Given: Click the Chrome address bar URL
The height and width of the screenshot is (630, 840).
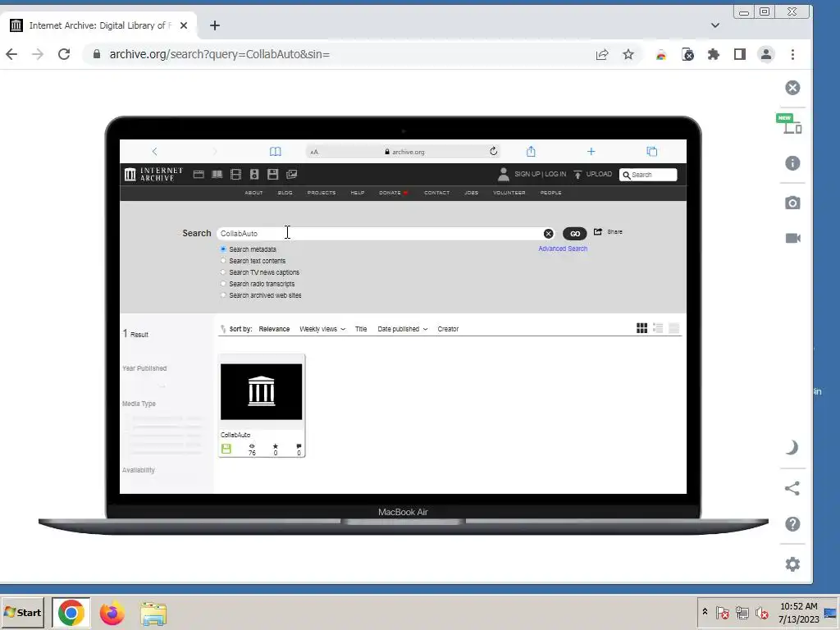Looking at the screenshot, I should click(219, 54).
